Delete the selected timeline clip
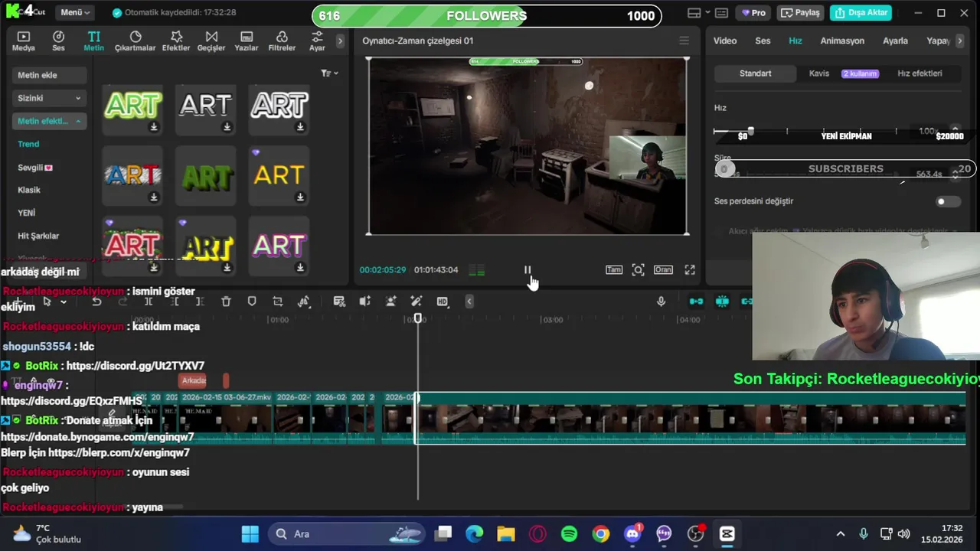This screenshot has height=551, width=980. click(x=226, y=302)
